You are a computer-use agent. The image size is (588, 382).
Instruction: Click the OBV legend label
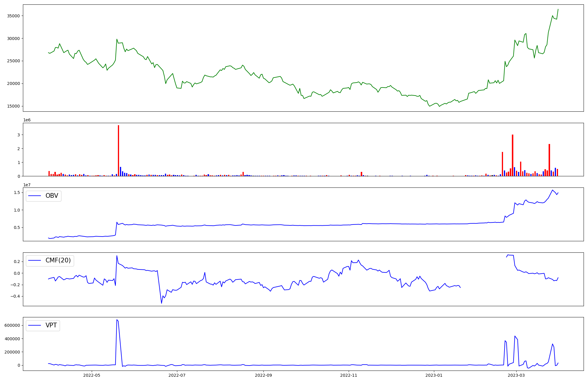point(52,196)
